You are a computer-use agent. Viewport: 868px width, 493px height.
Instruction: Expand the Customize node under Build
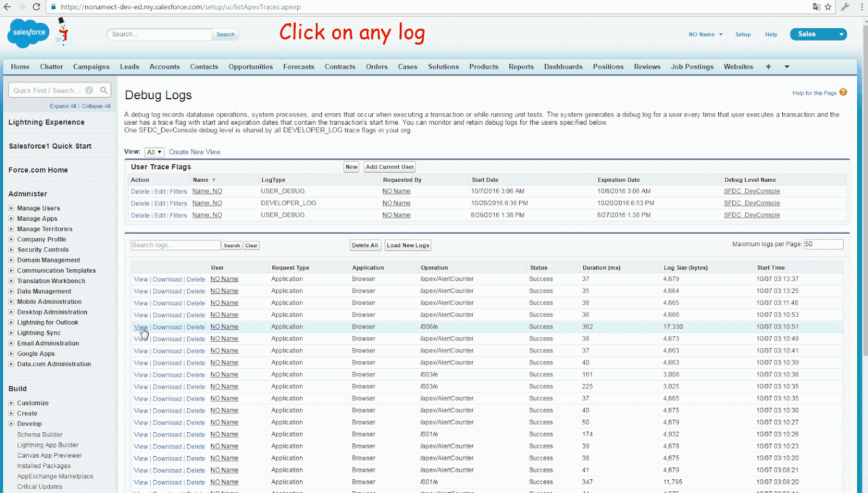[x=11, y=403]
